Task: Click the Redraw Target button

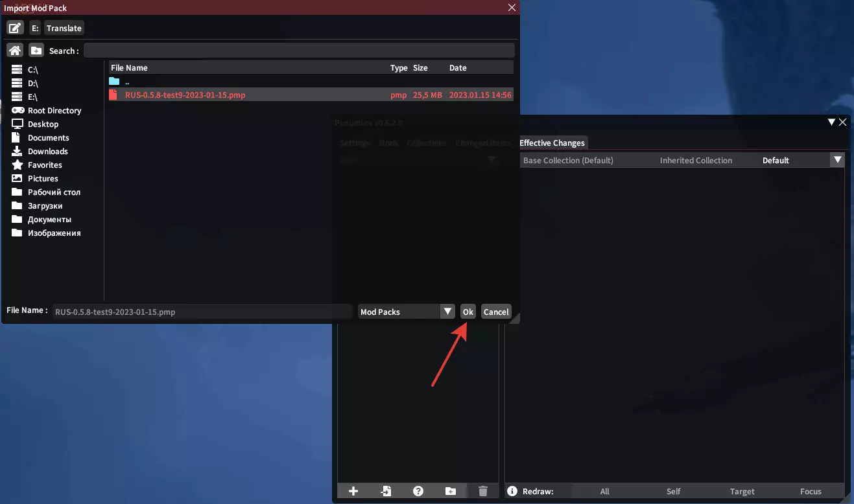Action: click(742, 491)
